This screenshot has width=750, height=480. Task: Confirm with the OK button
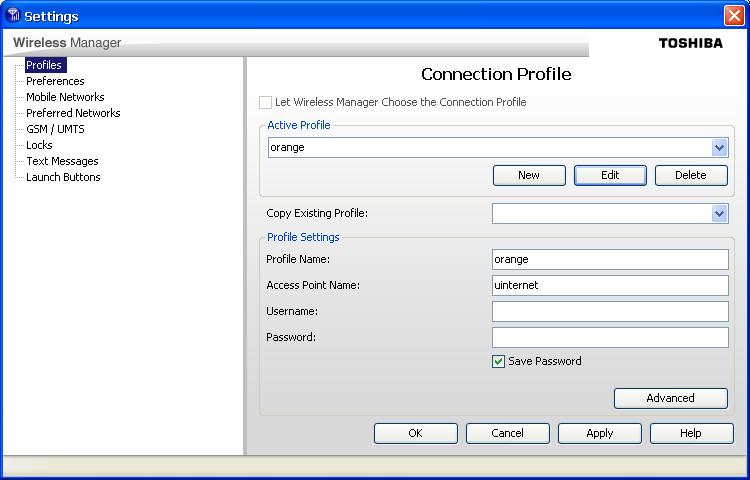(416, 434)
